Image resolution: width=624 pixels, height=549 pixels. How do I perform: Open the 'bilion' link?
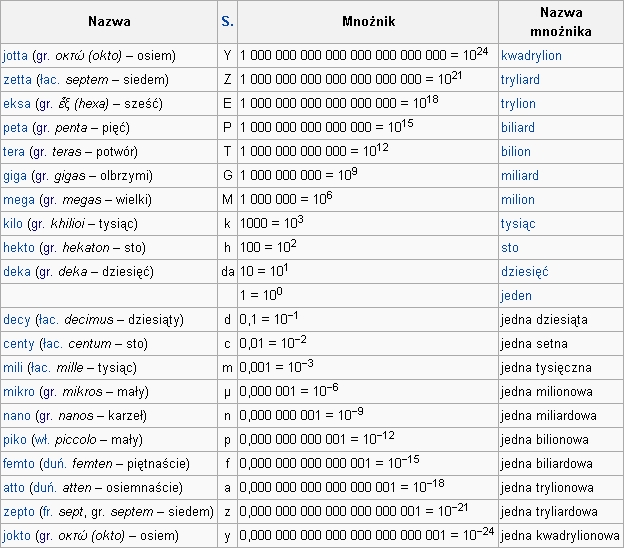point(516,152)
